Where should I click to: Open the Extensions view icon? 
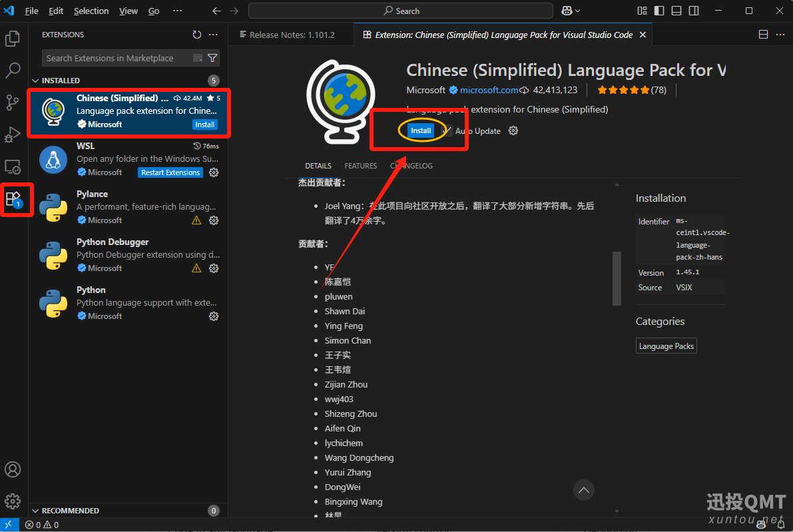click(13, 198)
